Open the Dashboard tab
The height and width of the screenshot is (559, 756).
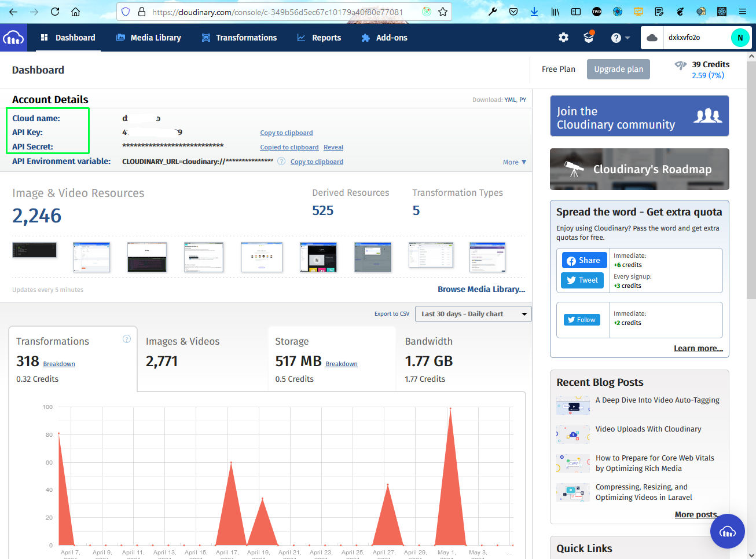pos(68,38)
